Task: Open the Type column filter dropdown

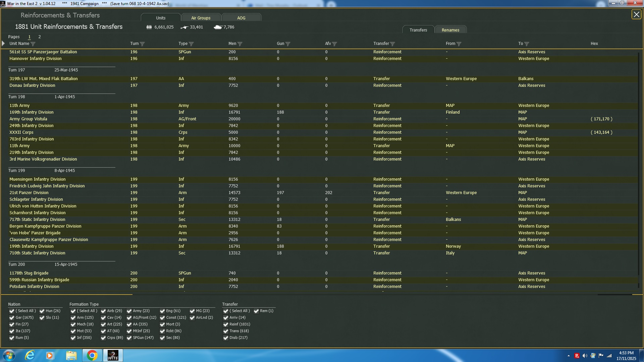Action: point(191,44)
